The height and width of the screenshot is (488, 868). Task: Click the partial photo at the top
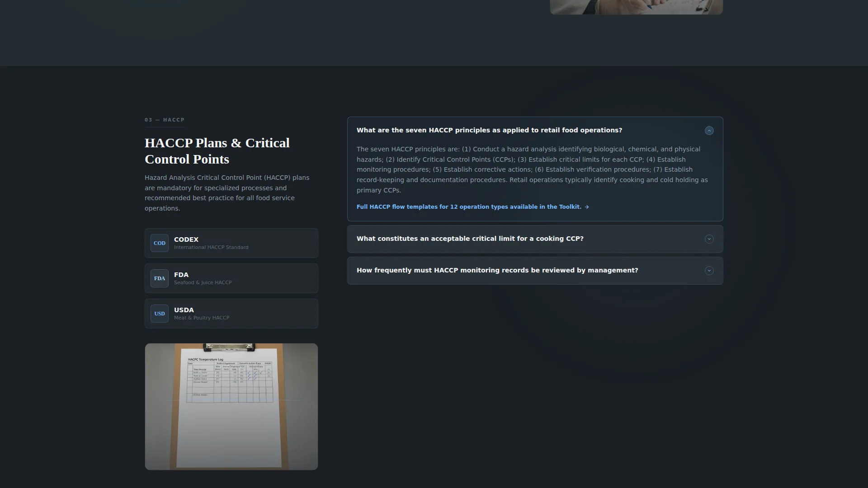636,7
